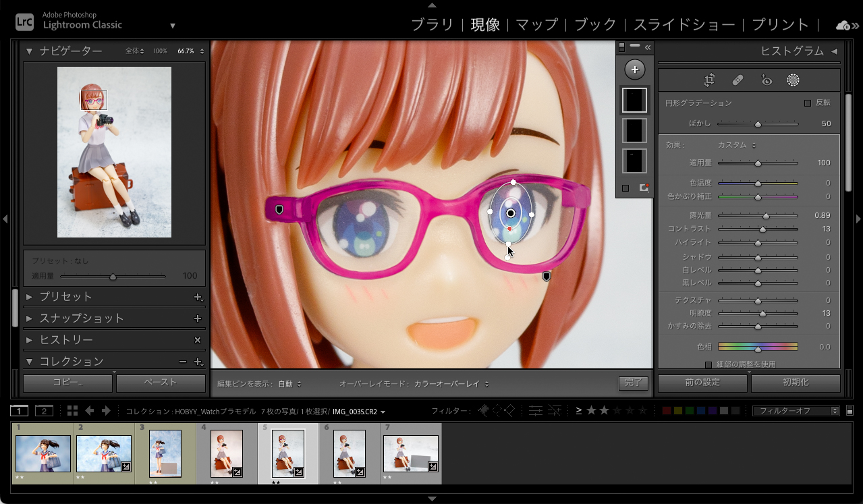This screenshot has height=504, width=863.
Task: Collapse the masks panel with double chevron
Action: tap(648, 47)
